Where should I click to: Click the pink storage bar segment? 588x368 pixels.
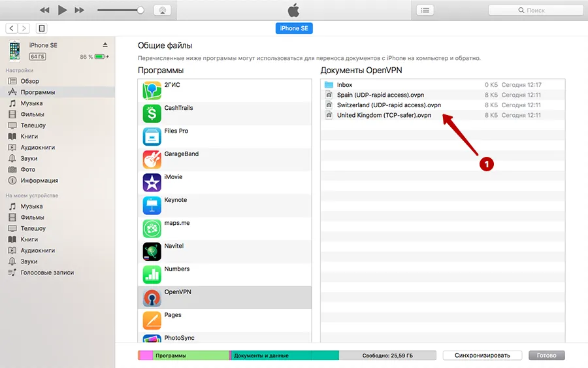tap(146, 355)
